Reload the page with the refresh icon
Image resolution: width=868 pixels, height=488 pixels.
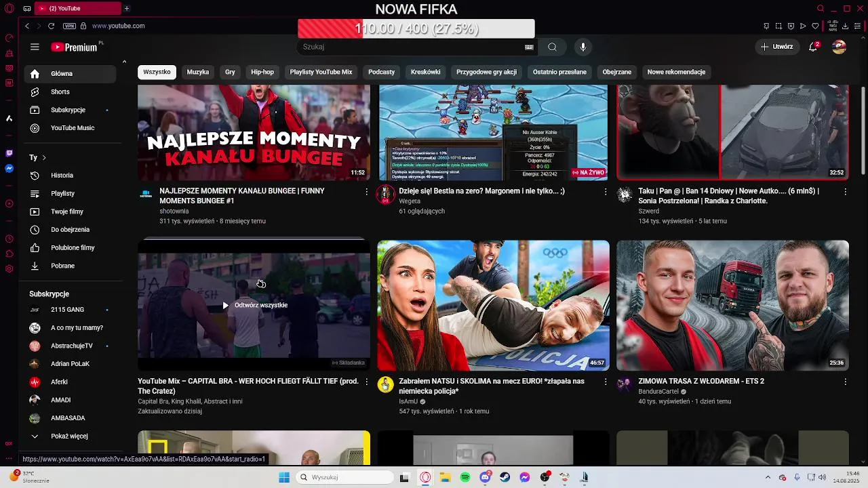coord(51,26)
